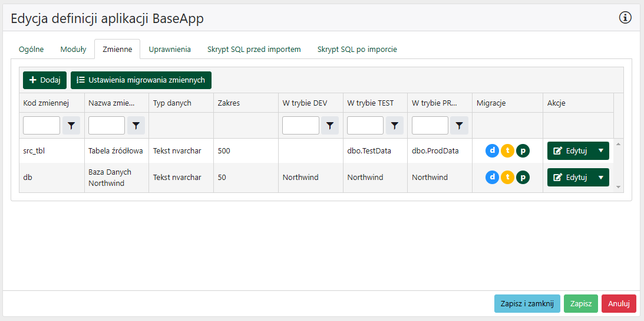
Task: Select the 'Baza Danych Northwind' cell
Action: [x=117, y=178]
